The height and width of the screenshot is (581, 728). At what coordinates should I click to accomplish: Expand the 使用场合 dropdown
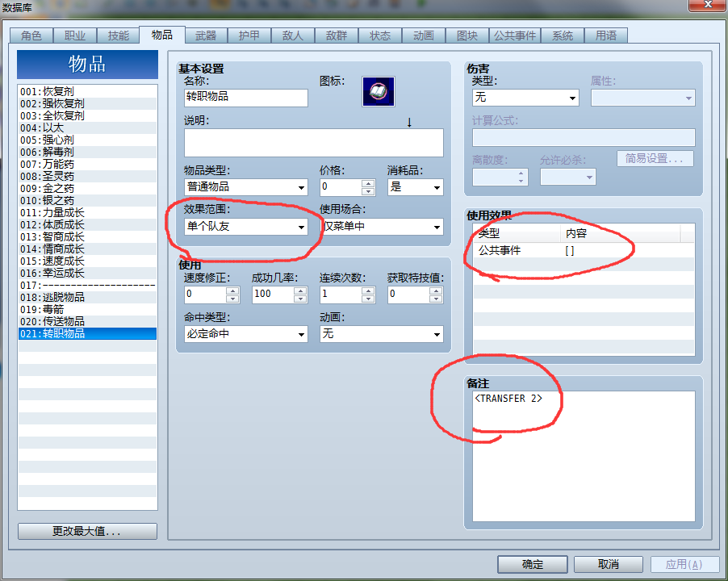[x=382, y=227]
